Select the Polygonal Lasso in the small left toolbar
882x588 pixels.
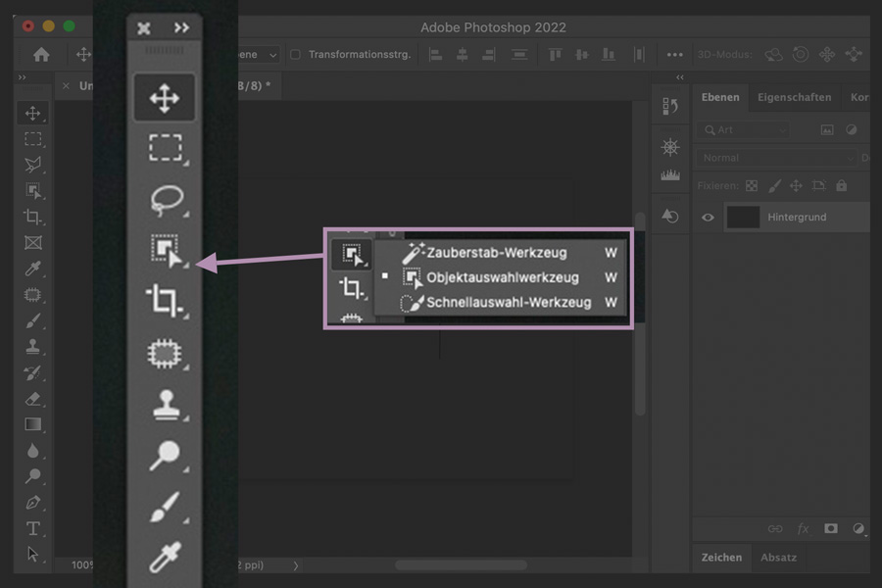click(33, 165)
